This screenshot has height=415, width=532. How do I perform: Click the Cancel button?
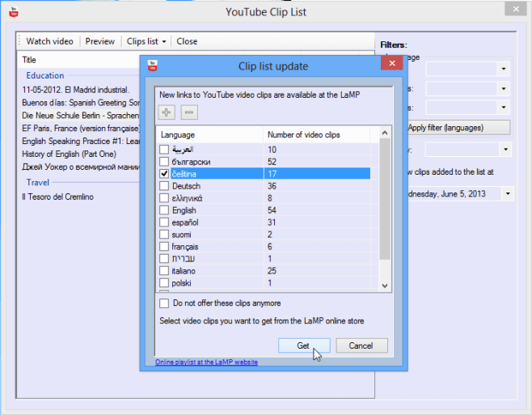(361, 345)
